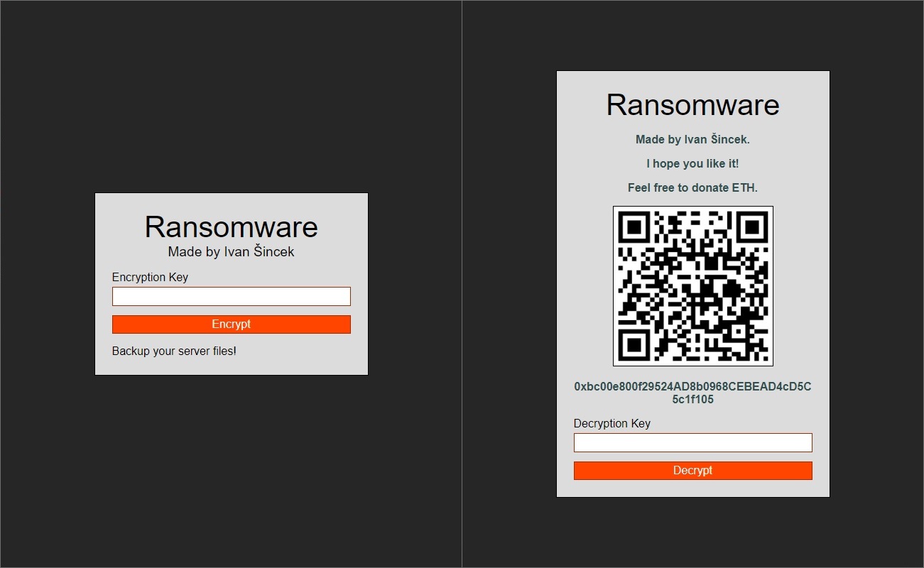Image resolution: width=924 pixels, height=568 pixels.
Task: Click the orange Encrypt button
Action: coord(232,324)
